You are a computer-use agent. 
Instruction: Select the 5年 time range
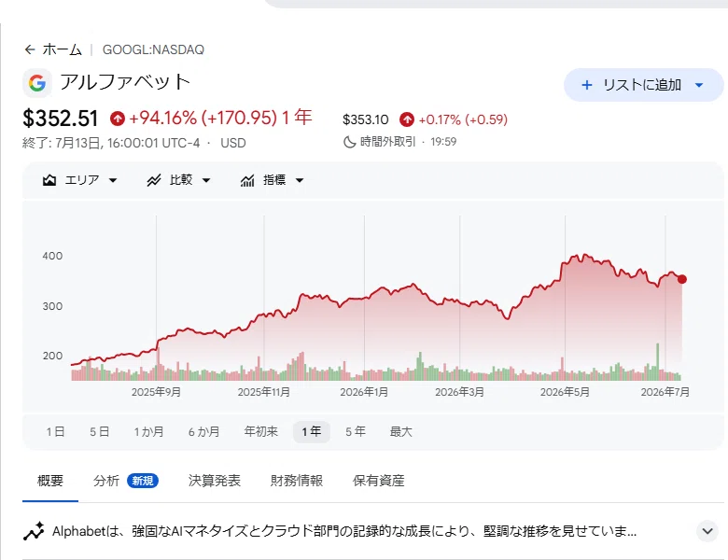(356, 432)
